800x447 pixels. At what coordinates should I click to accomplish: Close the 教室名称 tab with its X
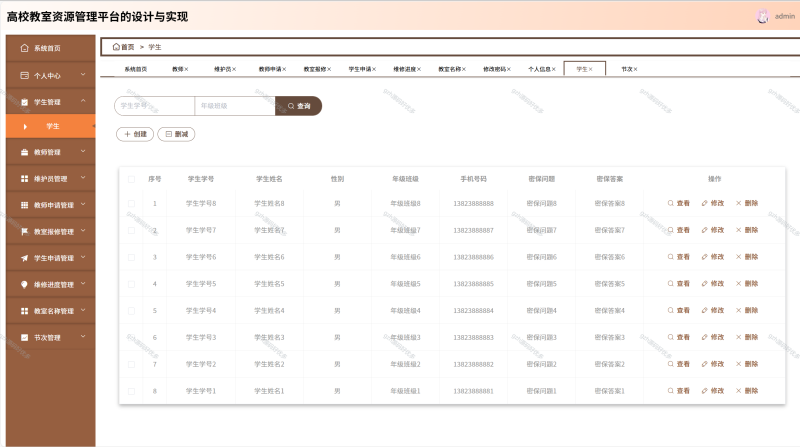464,69
